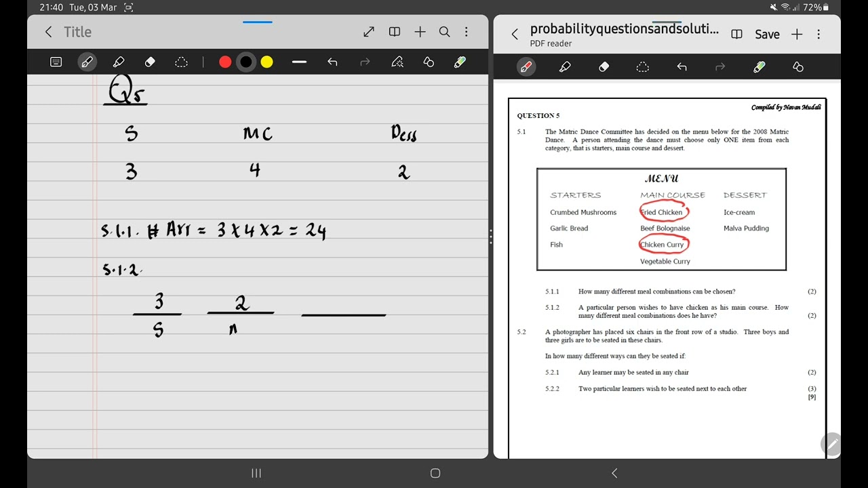Undo last stroke in Notes
This screenshot has height=488, width=868.
pyautogui.click(x=332, y=62)
